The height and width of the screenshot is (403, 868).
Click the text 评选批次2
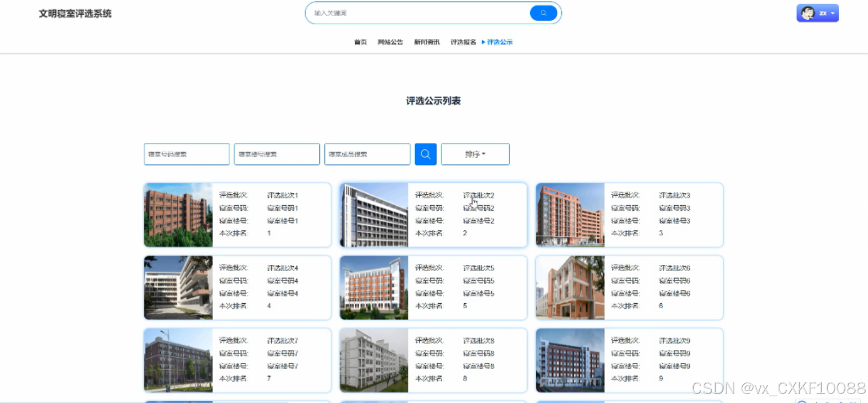click(x=479, y=196)
